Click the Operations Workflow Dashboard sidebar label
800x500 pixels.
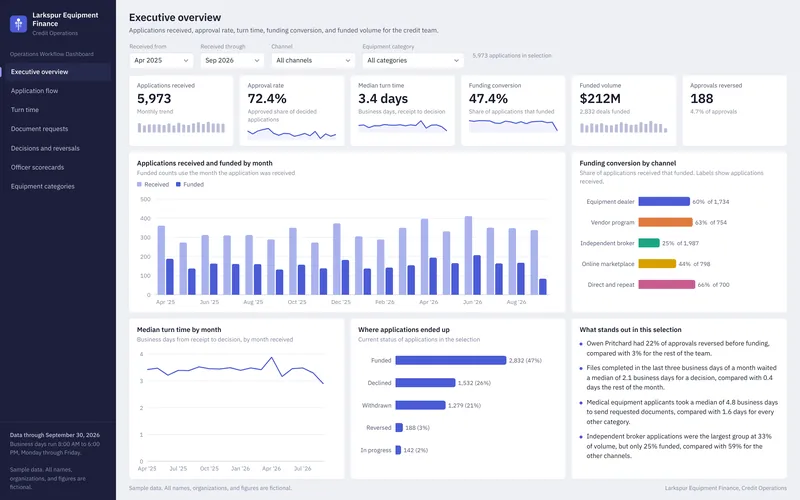pyautogui.click(x=52, y=54)
